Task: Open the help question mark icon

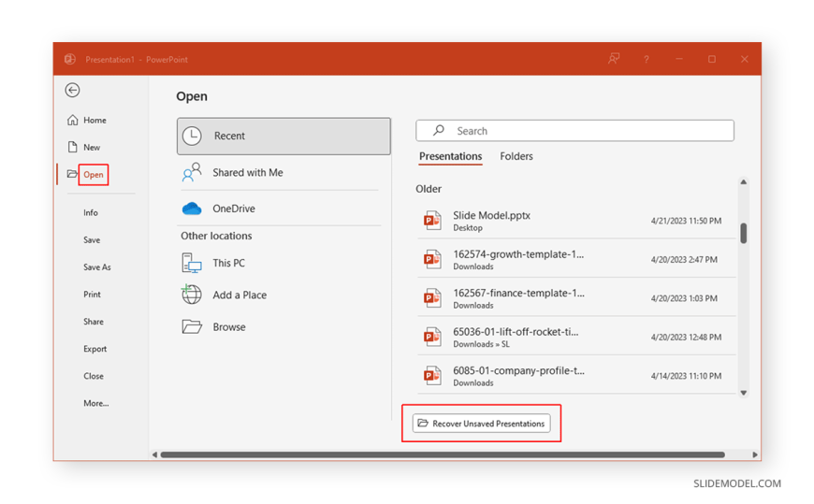Action: tap(646, 59)
